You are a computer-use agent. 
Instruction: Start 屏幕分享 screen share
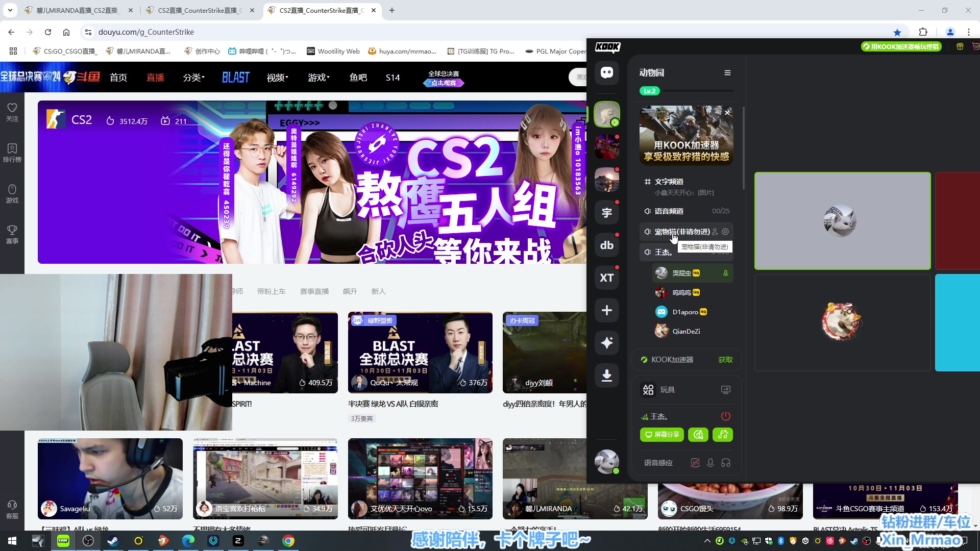662,435
